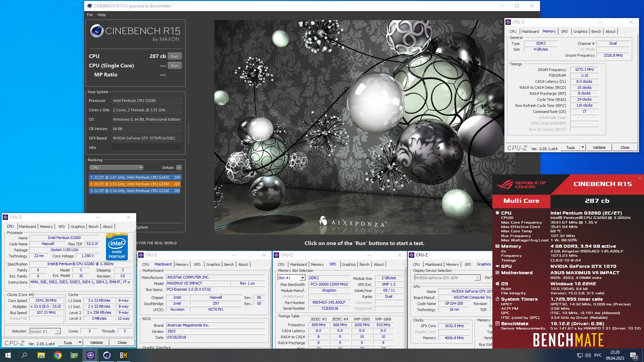Open About tab in SPD CPU-Z window
The image size is (644, 362).
click(379, 264)
